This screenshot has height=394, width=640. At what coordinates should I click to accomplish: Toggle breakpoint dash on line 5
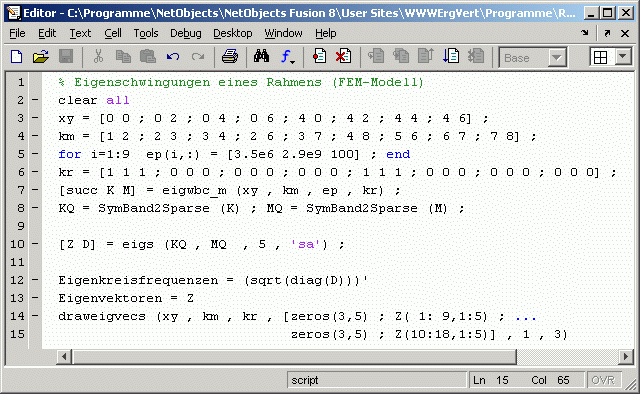[x=35, y=154]
